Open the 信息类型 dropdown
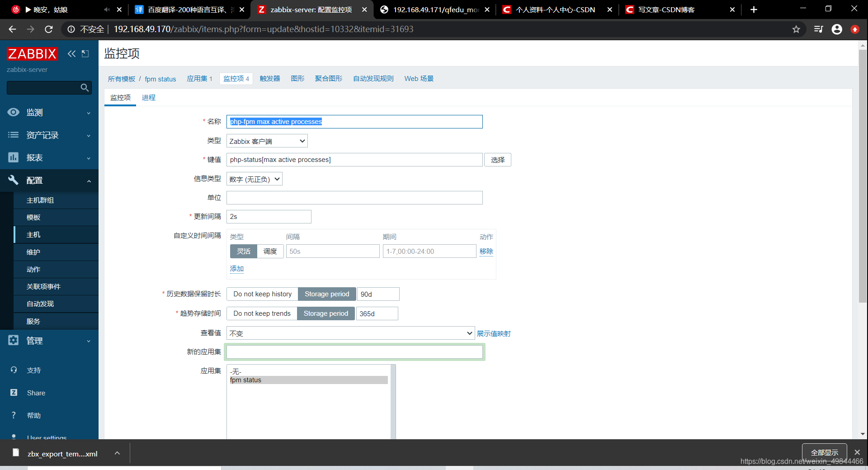 tap(254, 179)
